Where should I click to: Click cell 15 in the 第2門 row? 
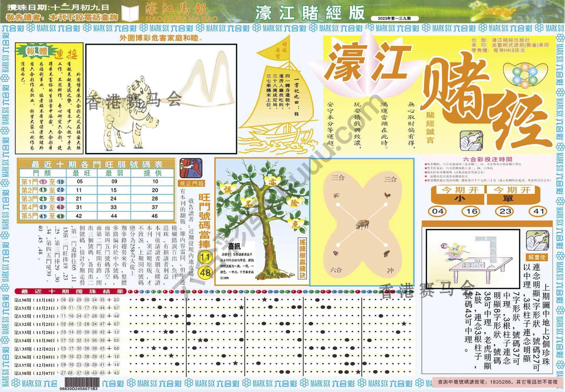114,190
